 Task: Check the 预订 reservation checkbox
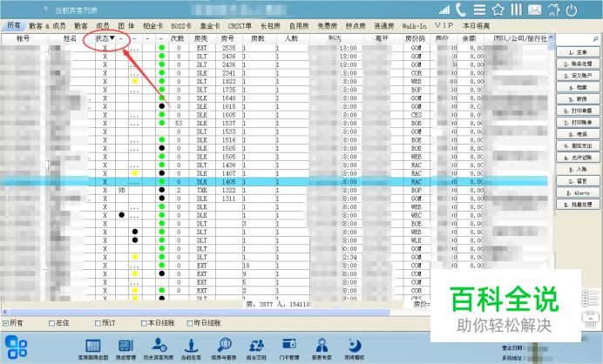pos(98,323)
